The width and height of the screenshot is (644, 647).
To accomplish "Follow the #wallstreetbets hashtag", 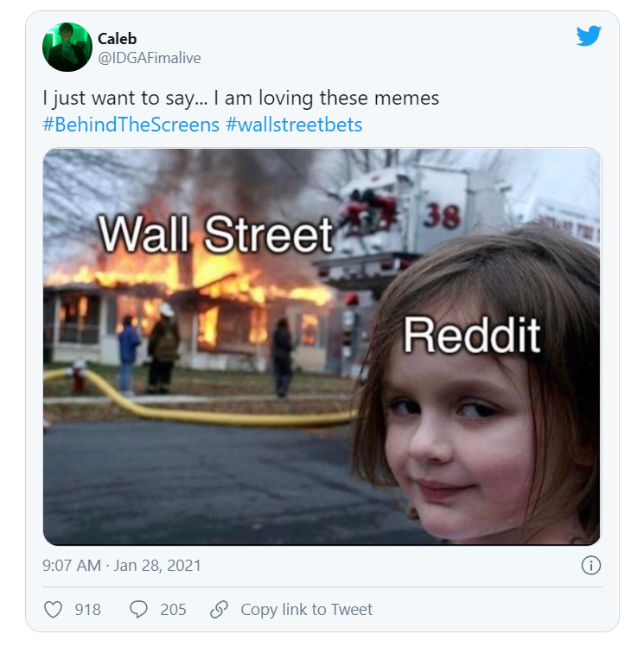I will pyautogui.click(x=294, y=125).
